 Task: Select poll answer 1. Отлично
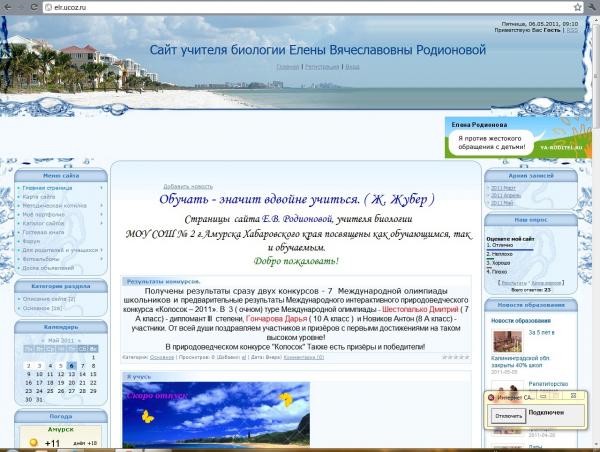pyautogui.click(x=500, y=245)
